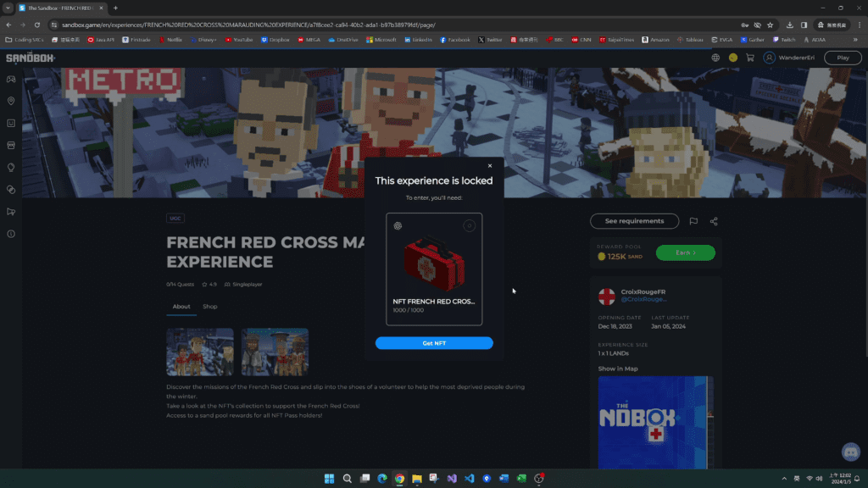Click the Play button in header
The height and width of the screenshot is (488, 868).
tap(843, 58)
